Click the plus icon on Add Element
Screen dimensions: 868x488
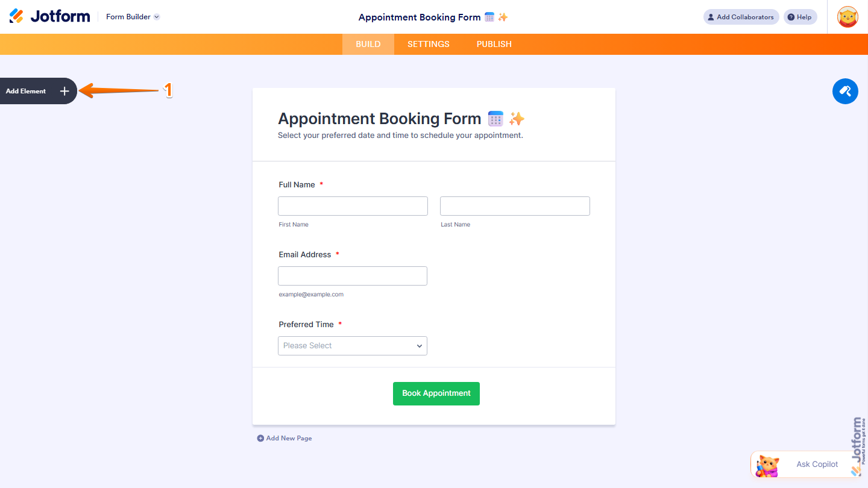click(x=64, y=91)
